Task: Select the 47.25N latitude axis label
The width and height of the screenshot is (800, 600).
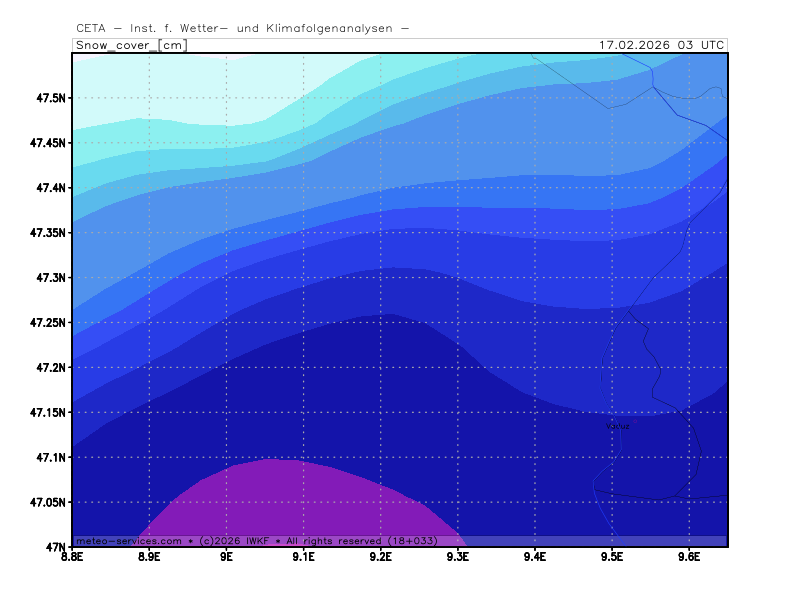Action: [46, 322]
